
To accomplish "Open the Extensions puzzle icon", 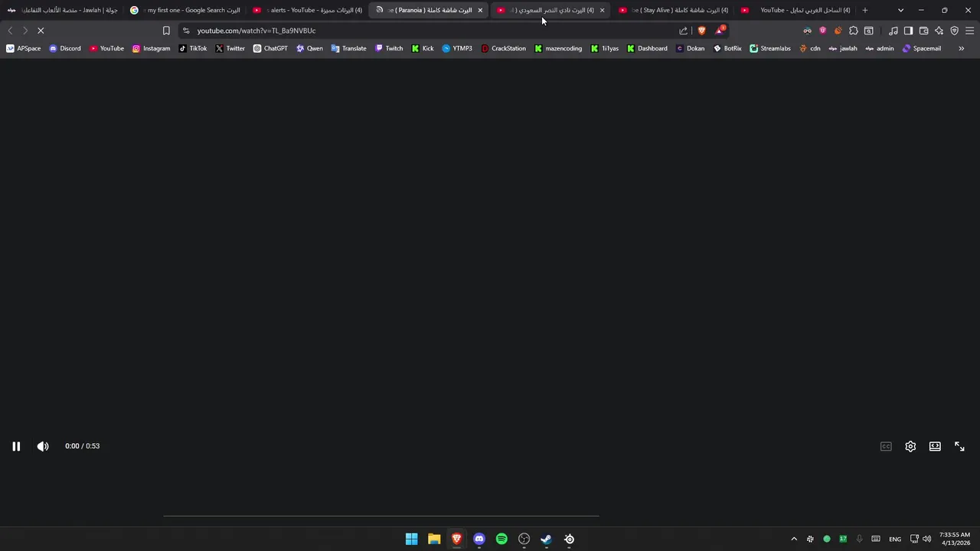I will pyautogui.click(x=854, y=31).
